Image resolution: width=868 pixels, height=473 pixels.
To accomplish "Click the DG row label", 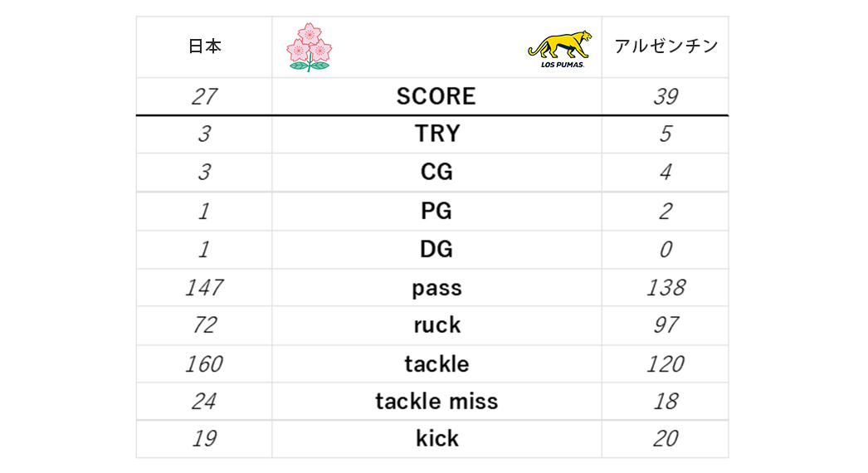I will [x=436, y=250].
